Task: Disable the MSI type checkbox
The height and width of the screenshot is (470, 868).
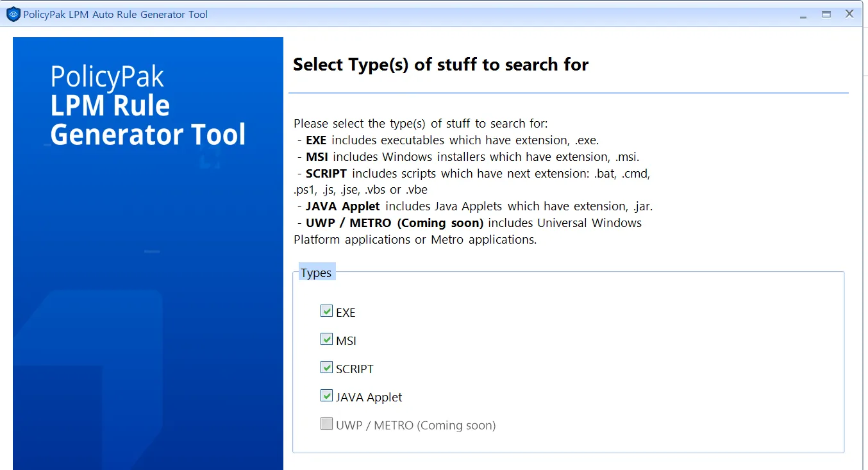Action: pyautogui.click(x=327, y=339)
